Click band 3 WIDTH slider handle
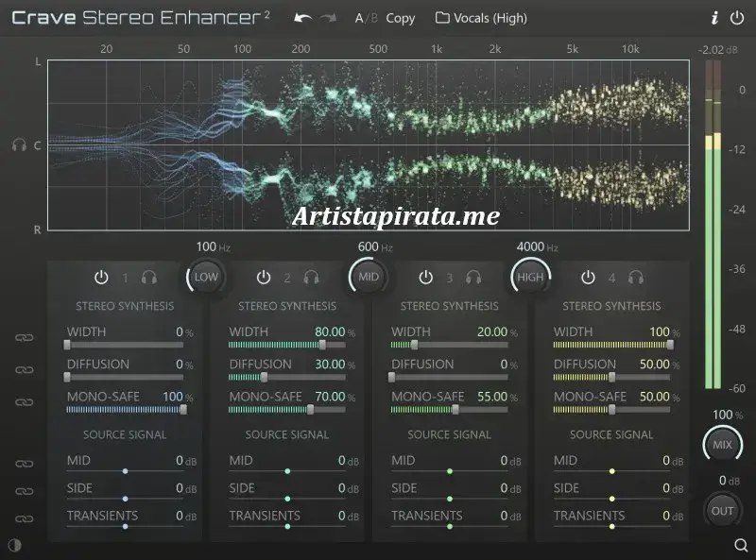This screenshot has width=756, height=560. click(414, 345)
